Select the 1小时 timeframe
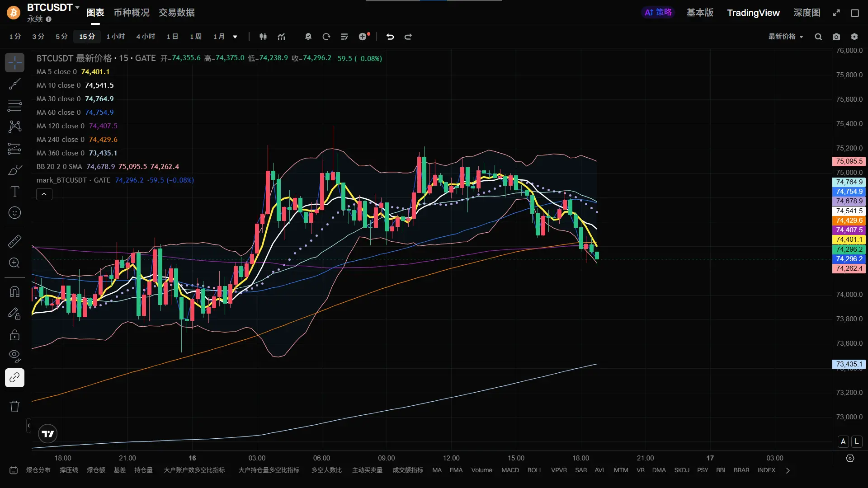Image resolution: width=868 pixels, height=488 pixels. pos(115,37)
